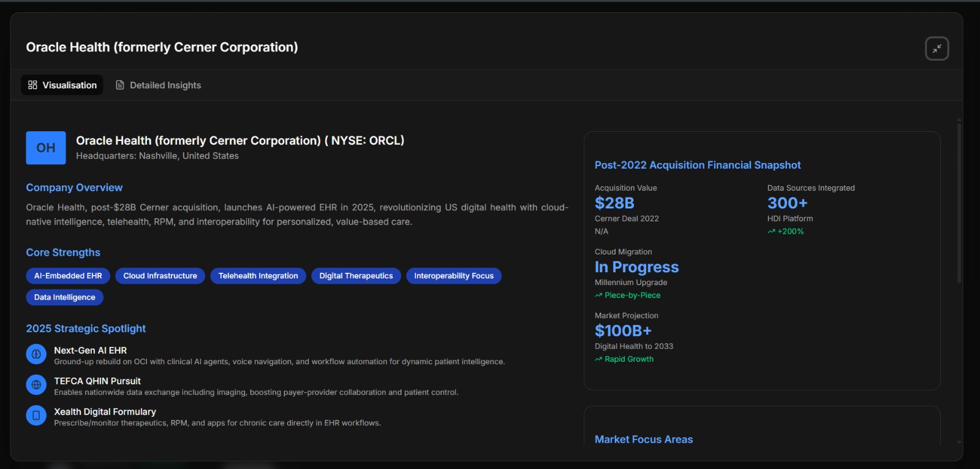Viewport: 980px width, 469px height.
Task: Select the Digital Therapeutics tag
Action: 356,276
